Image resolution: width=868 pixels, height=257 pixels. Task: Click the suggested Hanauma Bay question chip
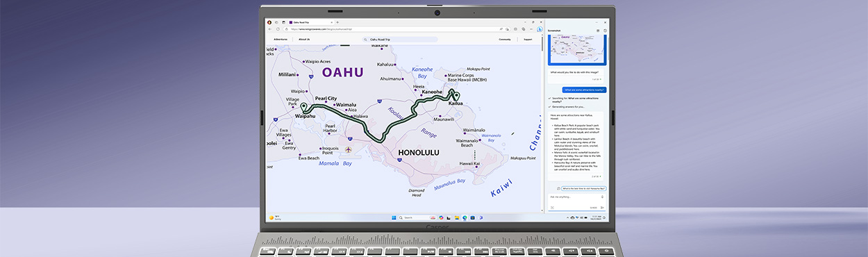tap(583, 188)
